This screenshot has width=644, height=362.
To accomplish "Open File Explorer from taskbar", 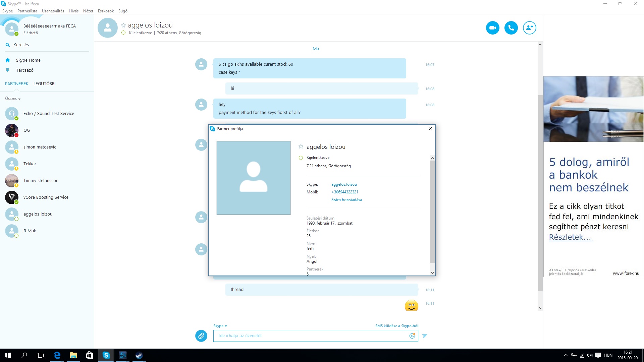I will 73,355.
